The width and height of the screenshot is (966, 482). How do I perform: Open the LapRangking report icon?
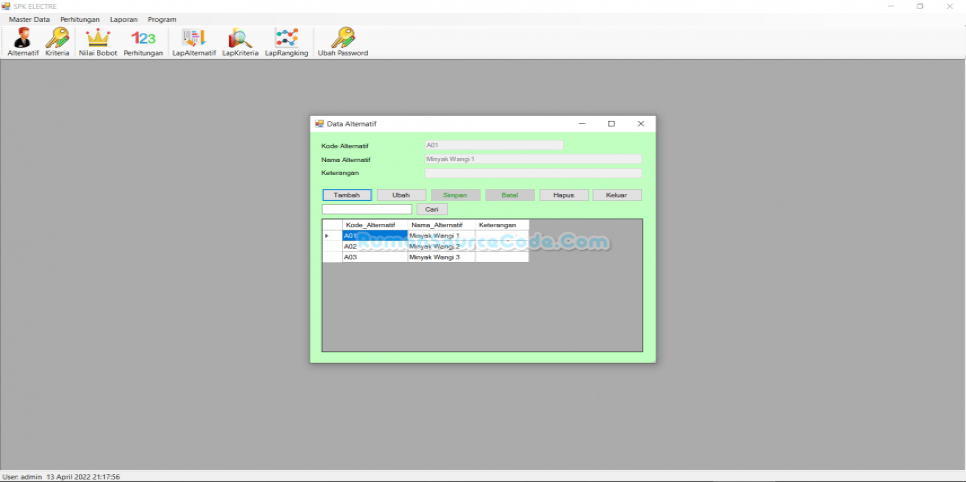286,42
